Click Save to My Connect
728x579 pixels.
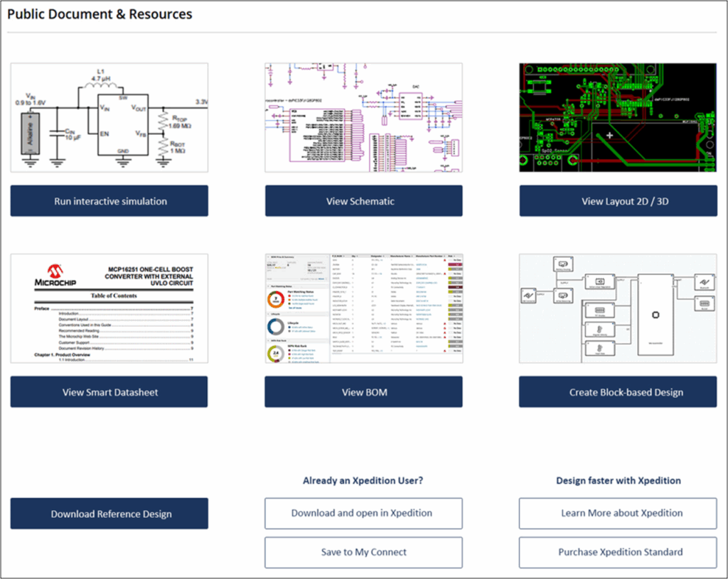pyautogui.click(x=363, y=552)
